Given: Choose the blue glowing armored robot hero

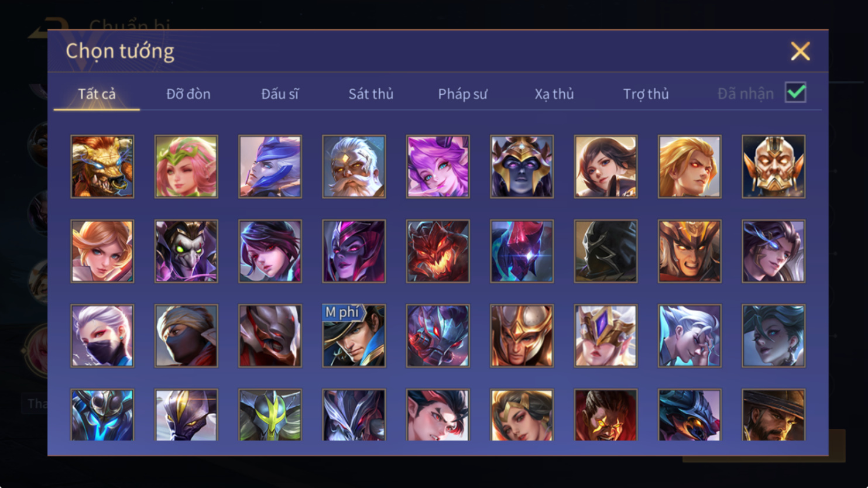Looking at the screenshot, I should pyautogui.click(x=102, y=415).
